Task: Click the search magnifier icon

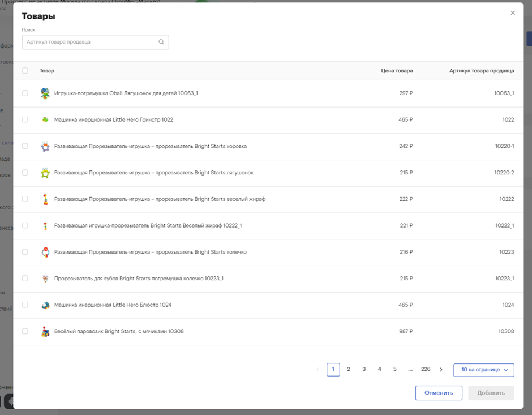Action: point(161,42)
